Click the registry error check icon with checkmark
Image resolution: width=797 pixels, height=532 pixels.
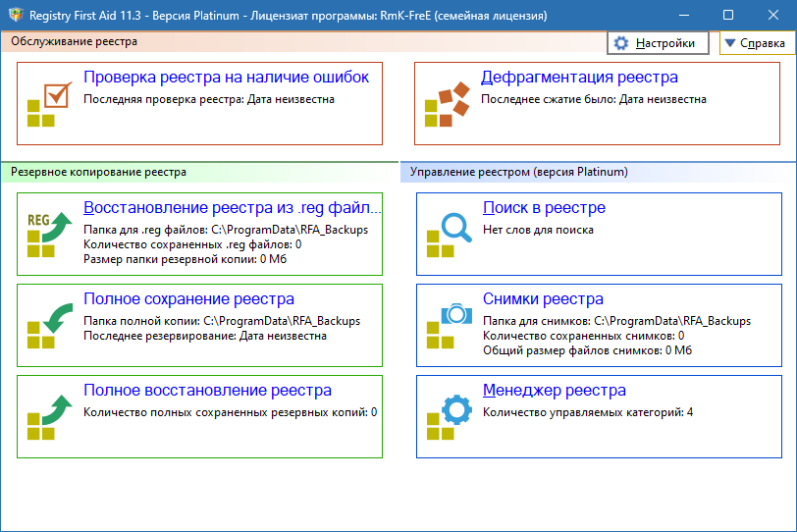pyautogui.click(x=49, y=104)
